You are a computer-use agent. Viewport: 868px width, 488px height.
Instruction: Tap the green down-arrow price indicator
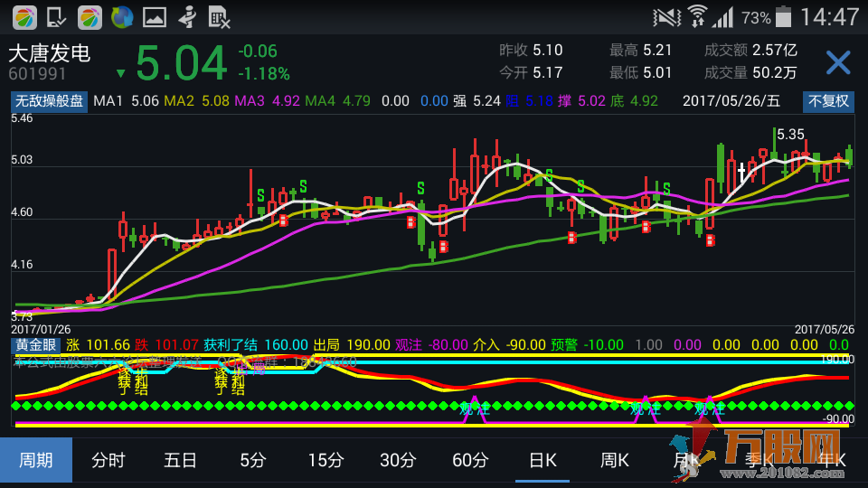click(120, 73)
